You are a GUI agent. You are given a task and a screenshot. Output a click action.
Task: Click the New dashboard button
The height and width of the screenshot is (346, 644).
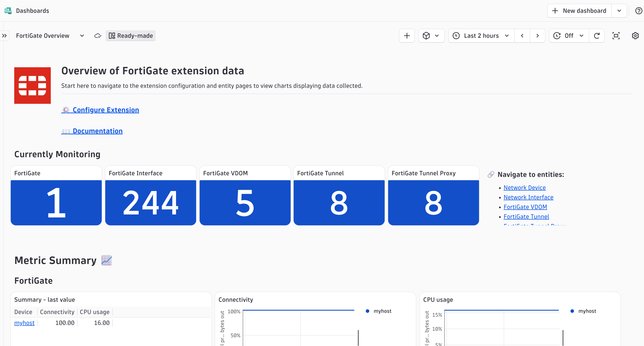pyautogui.click(x=580, y=11)
